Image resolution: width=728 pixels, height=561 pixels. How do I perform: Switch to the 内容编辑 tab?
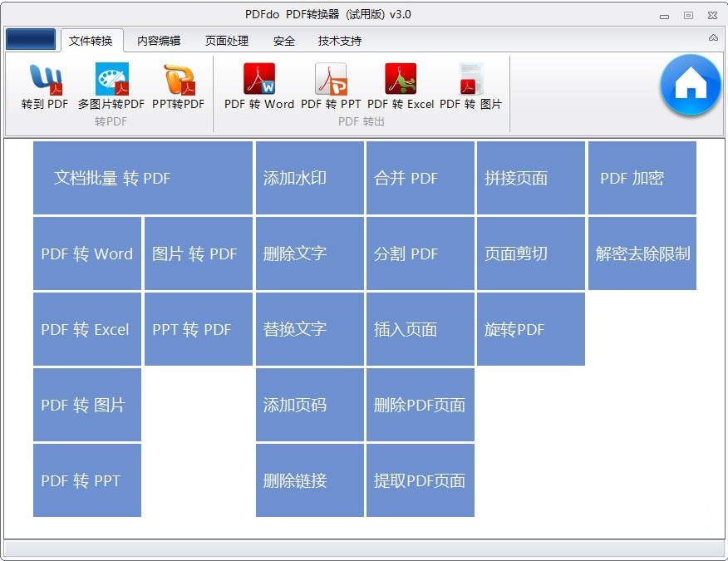pyautogui.click(x=156, y=39)
